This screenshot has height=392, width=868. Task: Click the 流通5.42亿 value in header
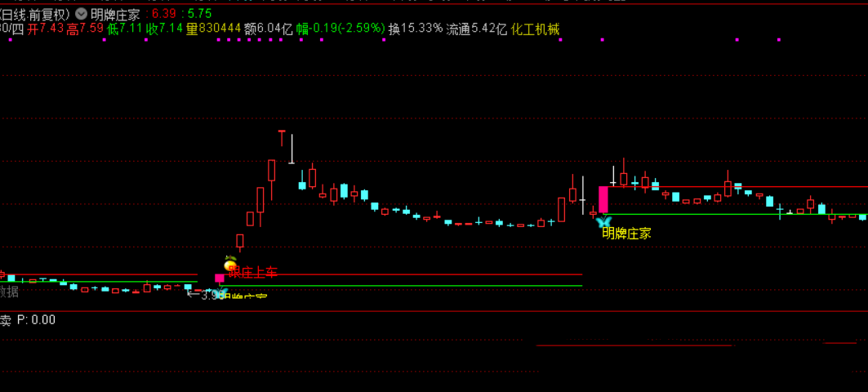point(477,29)
